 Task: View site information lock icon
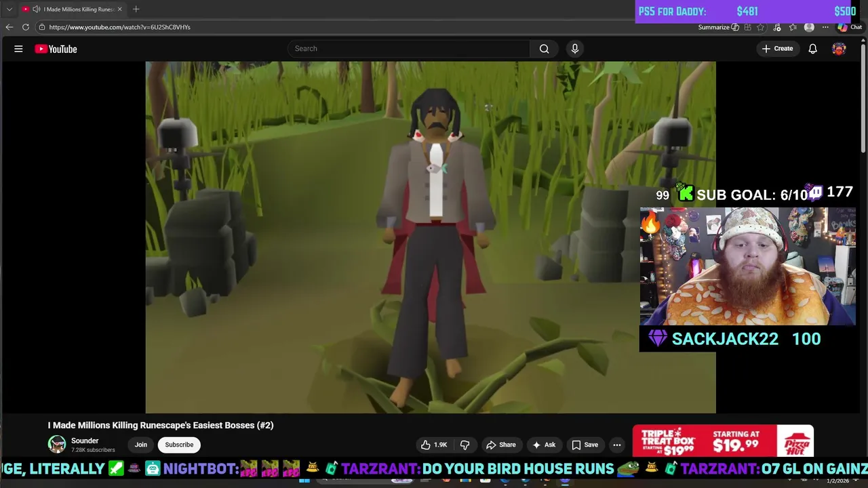click(x=41, y=27)
